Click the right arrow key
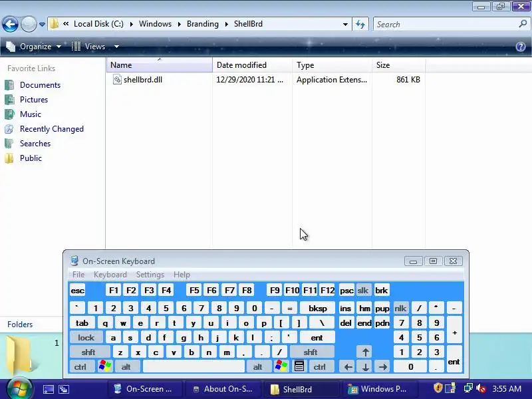The width and height of the screenshot is (532, 399). [383, 367]
